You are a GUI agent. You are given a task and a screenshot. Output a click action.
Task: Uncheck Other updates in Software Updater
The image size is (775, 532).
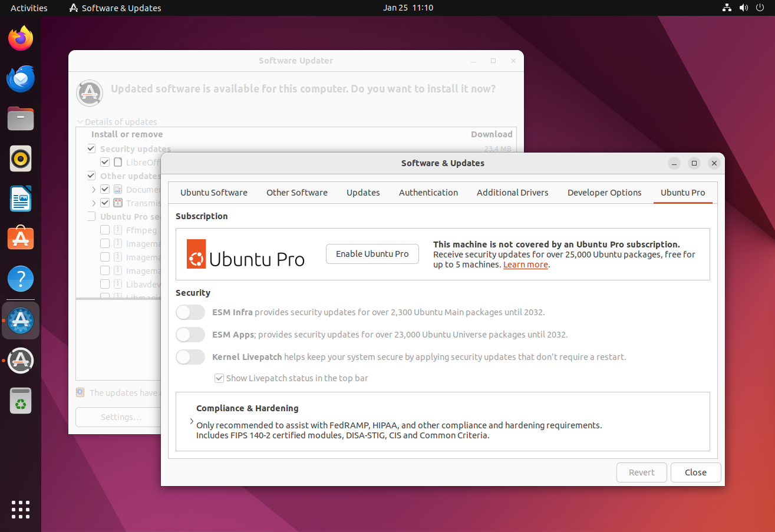point(91,176)
